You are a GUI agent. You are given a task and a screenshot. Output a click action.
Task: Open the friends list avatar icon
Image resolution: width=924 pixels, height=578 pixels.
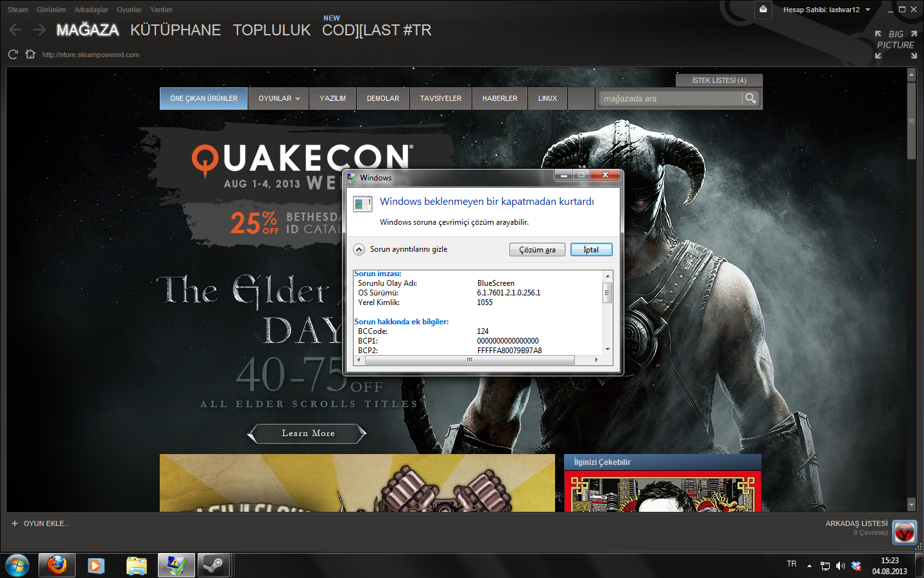[904, 532]
